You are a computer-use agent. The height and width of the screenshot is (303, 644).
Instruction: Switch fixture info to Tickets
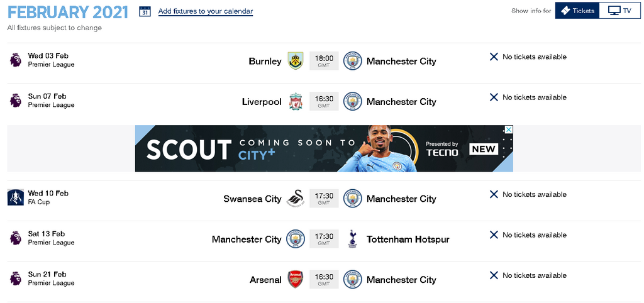point(577,11)
